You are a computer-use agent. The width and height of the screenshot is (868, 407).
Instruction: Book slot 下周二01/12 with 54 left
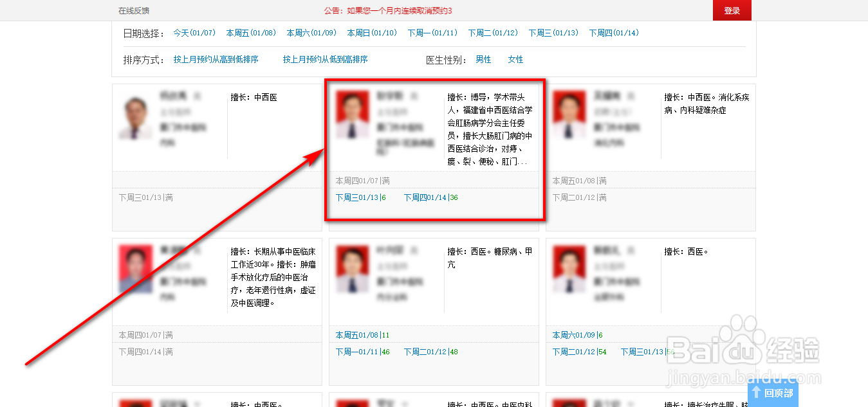point(580,352)
